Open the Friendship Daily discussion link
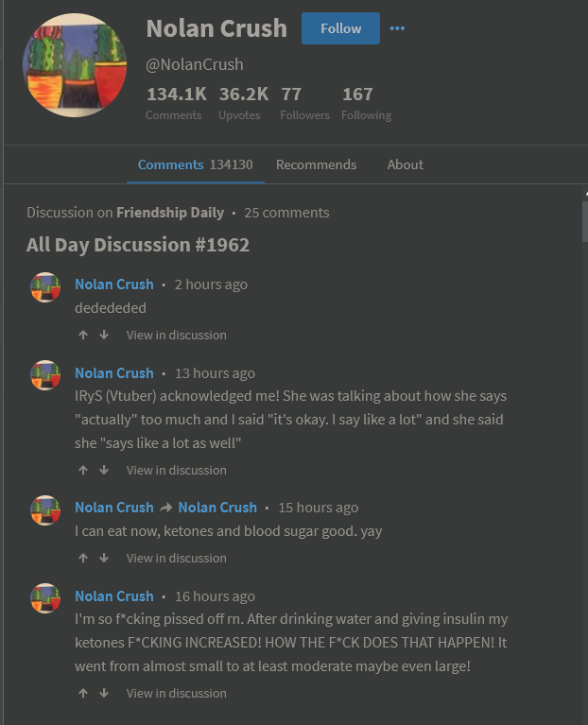The image size is (588, 725). [170, 213]
